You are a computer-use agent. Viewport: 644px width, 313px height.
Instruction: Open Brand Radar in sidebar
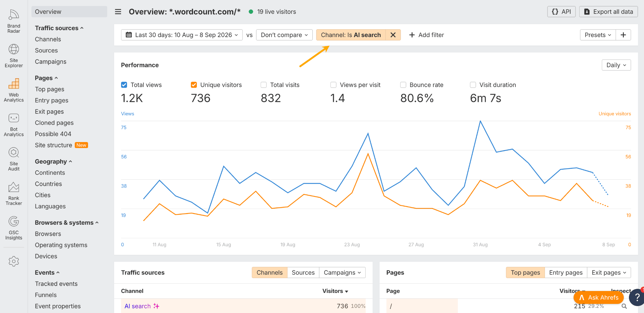coord(14,21)
